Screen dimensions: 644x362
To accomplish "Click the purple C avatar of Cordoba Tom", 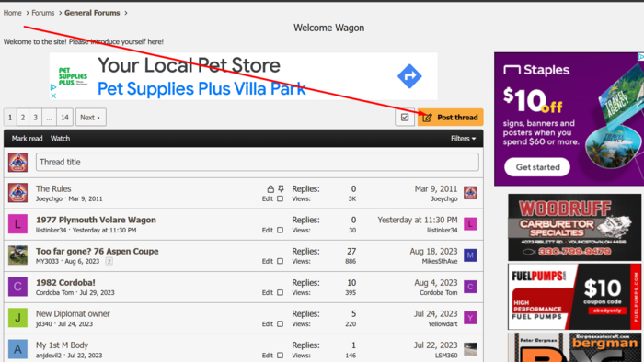I will pos(17,287).
